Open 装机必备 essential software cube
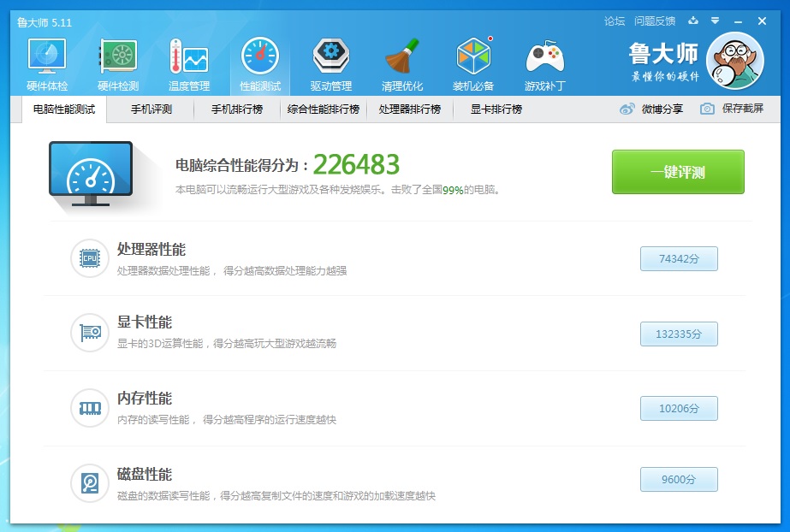The image size is (790, 532). (x=473, y=64)
